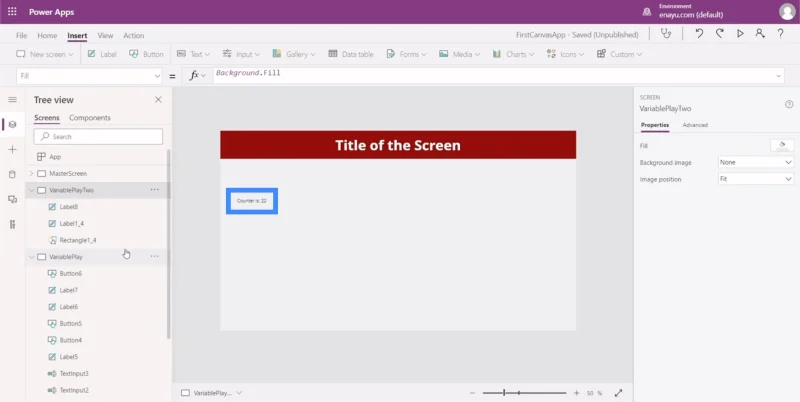Select Label8 in the tree
Image resolution: width=800 pixels, height=402 pixels.
pyautogui.click(x=68, y=207)
